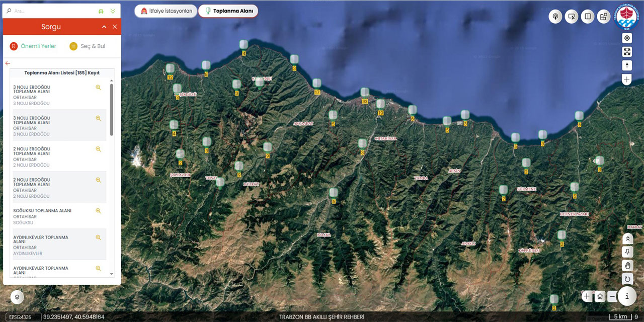Zoom to SOĞUKSU TOPLANMA ALANI via magnifier icon

point(99,211)
